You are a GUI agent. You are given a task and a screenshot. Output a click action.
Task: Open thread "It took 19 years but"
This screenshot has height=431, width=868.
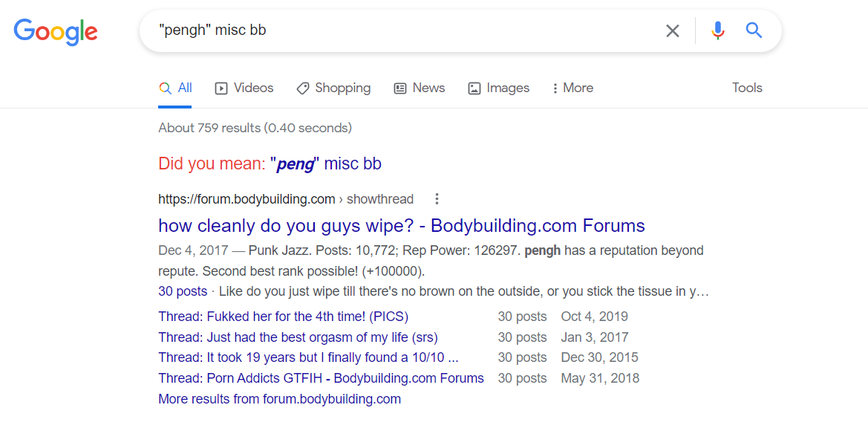308,358
